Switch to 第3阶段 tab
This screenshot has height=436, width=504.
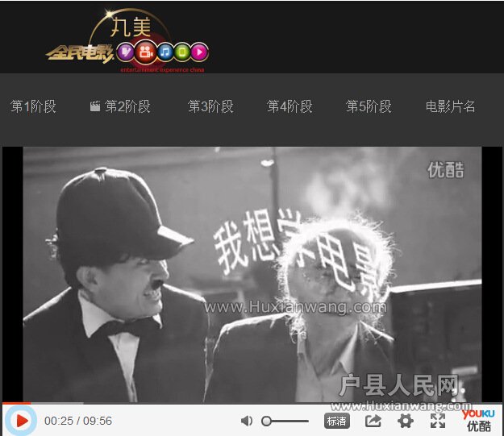[210, 106]
